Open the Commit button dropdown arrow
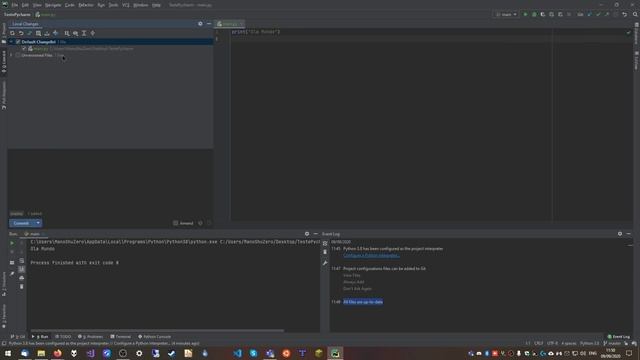 pyautogui.click(x=38, y=223)
